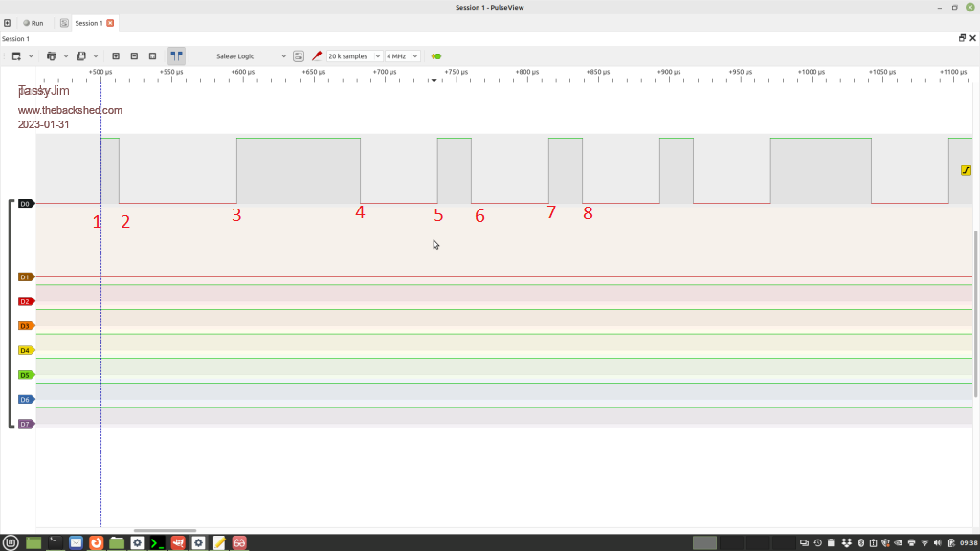
Task: Expand the 20 k samples dropdown
Action: (x=354, y=56)
